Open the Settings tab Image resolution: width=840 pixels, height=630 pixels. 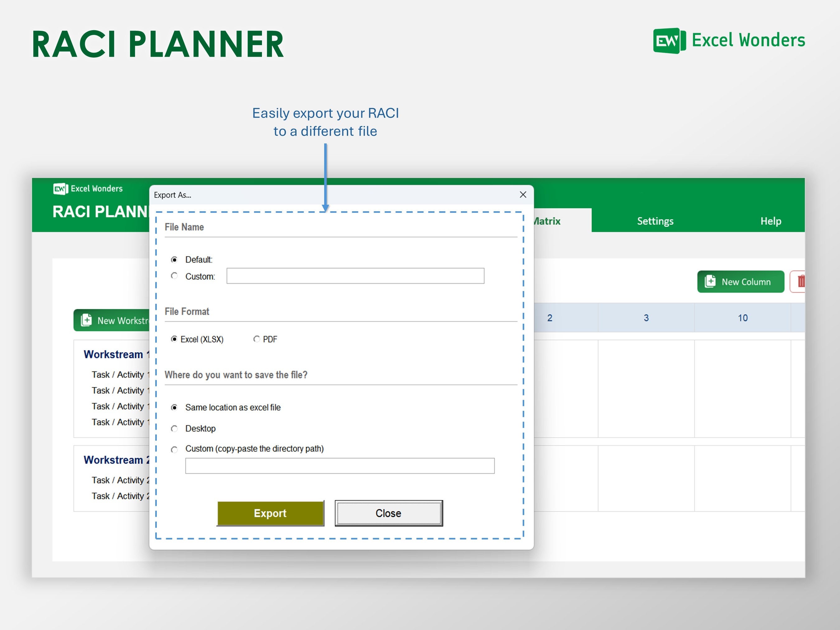(655, 221)
